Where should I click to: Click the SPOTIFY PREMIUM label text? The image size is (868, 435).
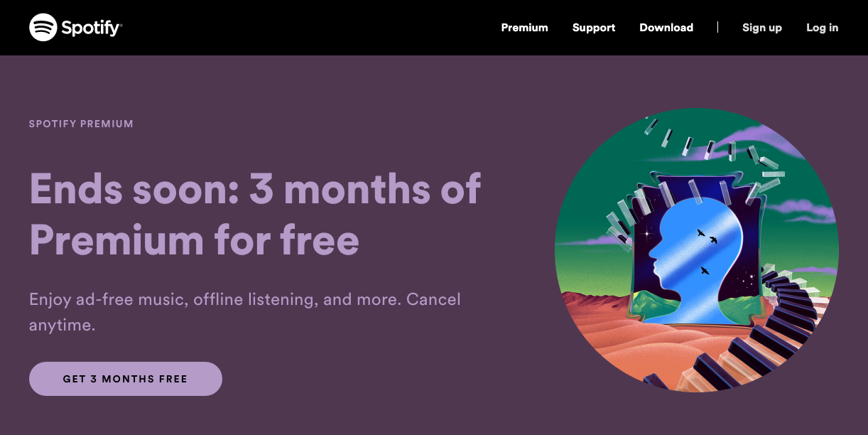point(81,124)
